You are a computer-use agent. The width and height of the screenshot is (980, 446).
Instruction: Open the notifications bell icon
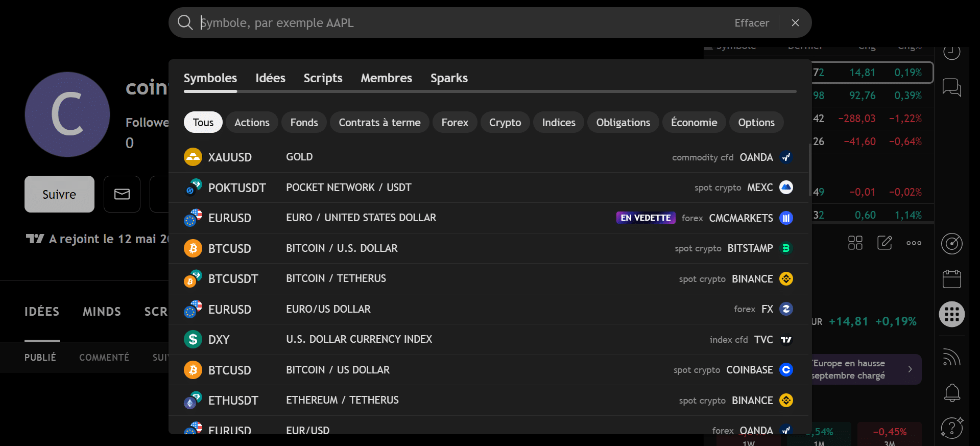tap(951, 392)
